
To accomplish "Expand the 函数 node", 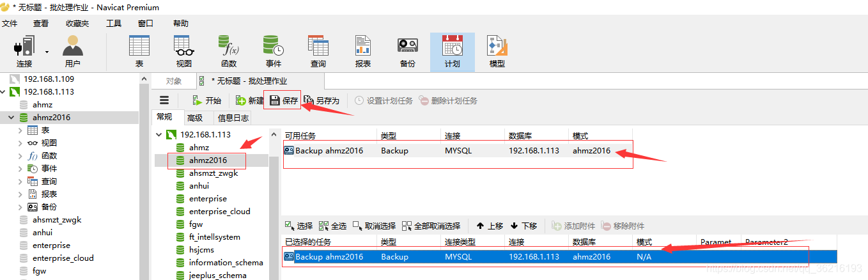I will (x=20, y=155).
